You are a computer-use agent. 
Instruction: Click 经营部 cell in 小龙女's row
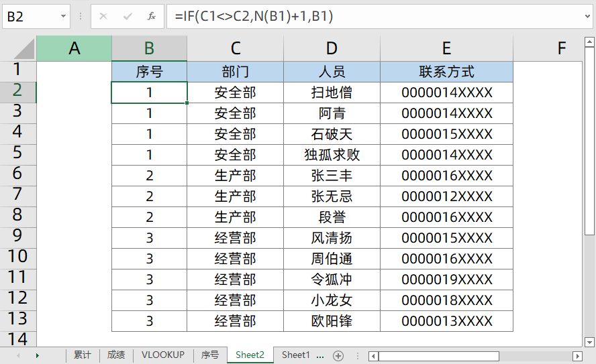click(x=236, y=300)
